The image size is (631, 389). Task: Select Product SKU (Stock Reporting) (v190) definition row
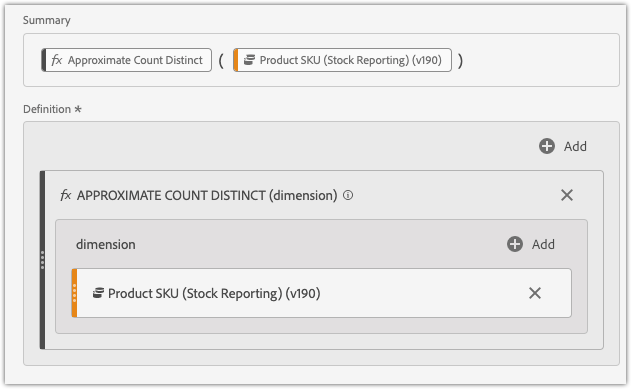(x=322, y=293)
